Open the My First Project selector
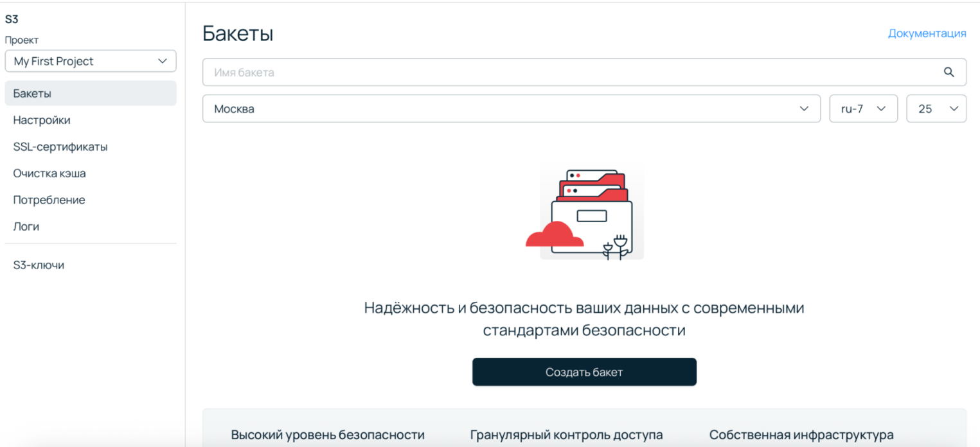The height and width of the screenshot is (447, 980). (x=90, y=60)
